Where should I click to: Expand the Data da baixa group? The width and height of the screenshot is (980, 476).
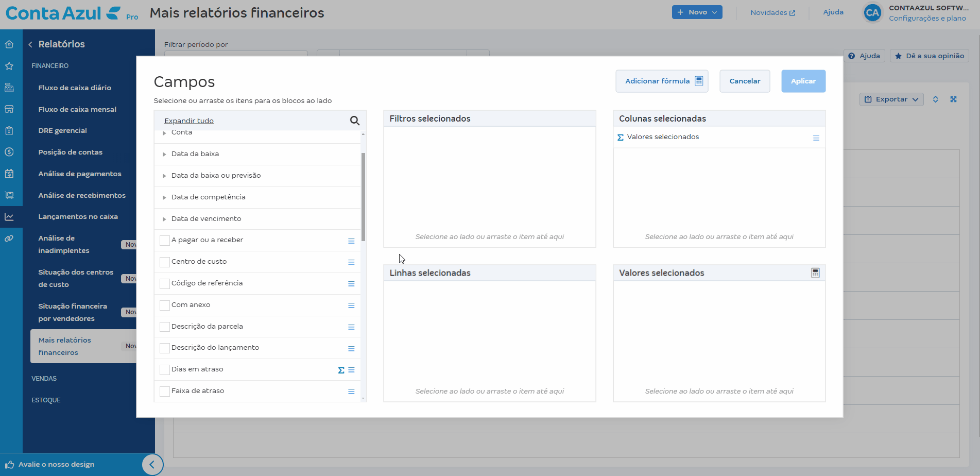click(x=164, y=154)
